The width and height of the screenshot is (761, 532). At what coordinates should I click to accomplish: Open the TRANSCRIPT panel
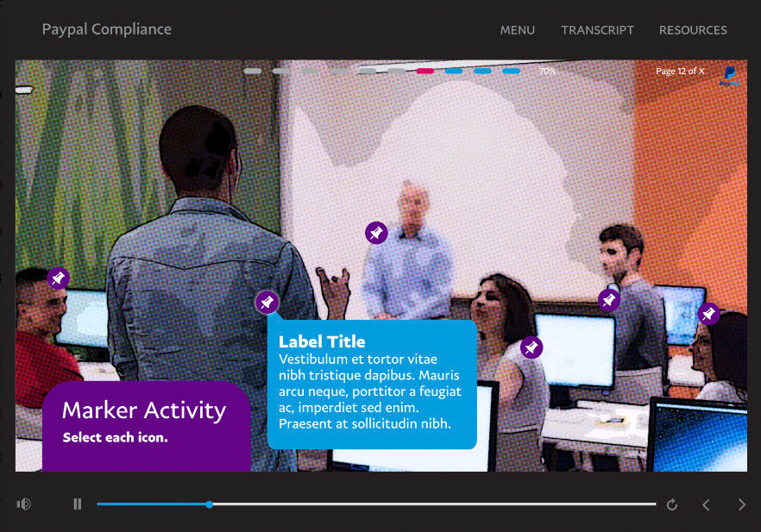tap(597, 30)
